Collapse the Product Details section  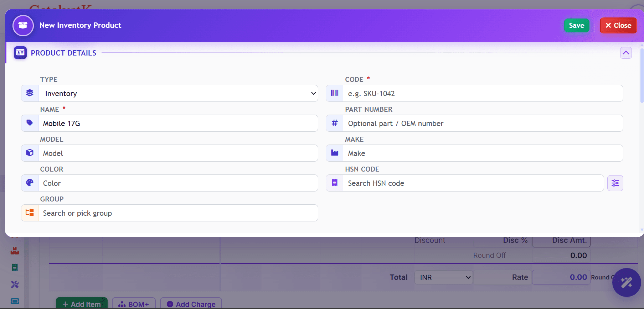point(626,53)
